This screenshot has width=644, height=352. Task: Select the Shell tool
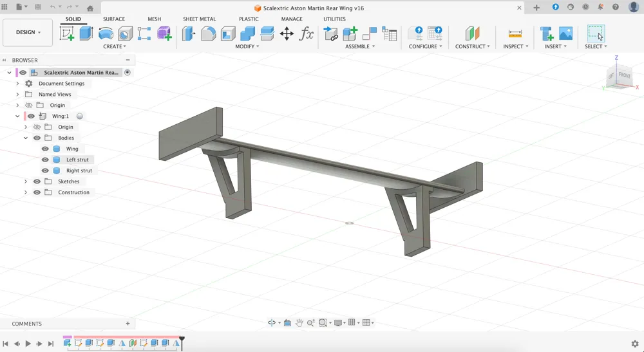coord(228,33)
